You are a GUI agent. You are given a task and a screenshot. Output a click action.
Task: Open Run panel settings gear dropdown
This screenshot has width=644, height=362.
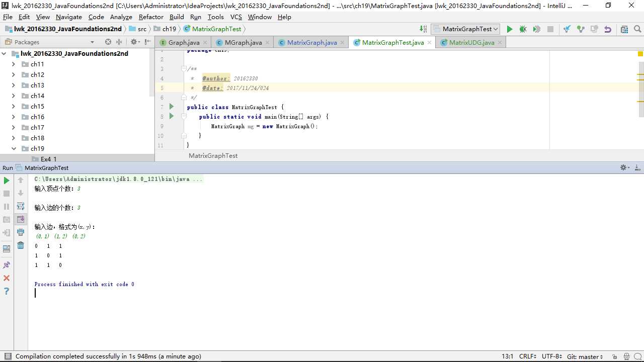(625, 167)
